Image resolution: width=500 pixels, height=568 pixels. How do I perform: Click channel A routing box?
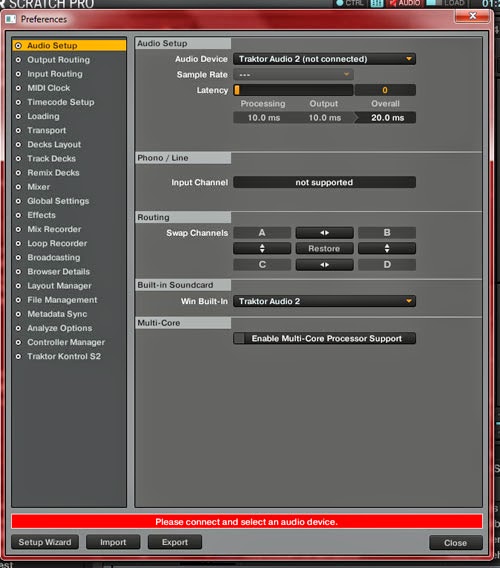(262, 233)
